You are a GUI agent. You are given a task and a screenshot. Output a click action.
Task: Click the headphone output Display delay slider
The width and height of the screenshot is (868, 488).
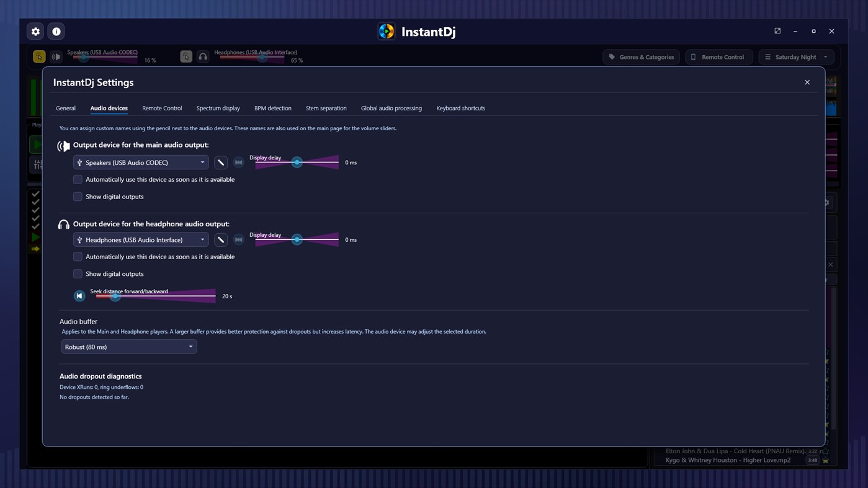coord(297,240)
